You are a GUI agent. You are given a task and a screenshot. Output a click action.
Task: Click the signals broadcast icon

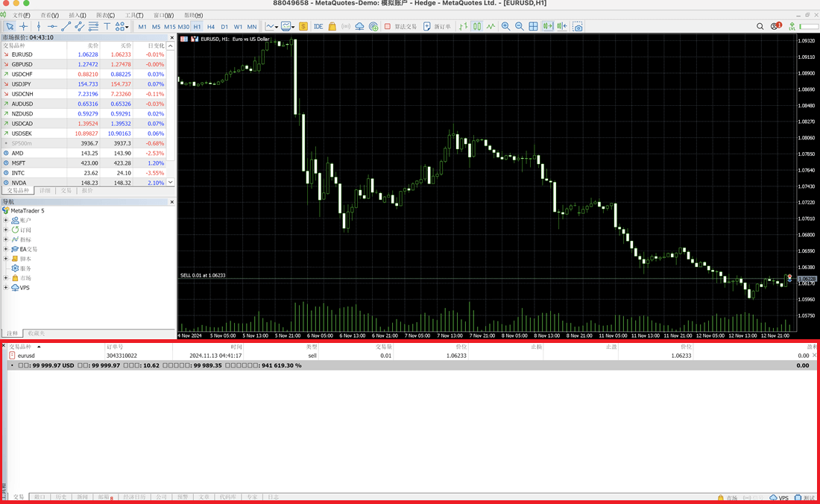pos(346,27)
